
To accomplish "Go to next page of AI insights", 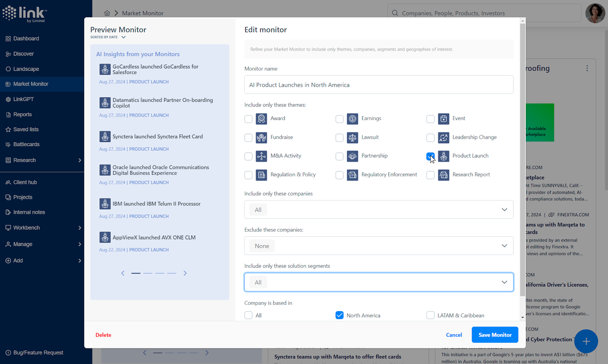I will coord(185,273).
